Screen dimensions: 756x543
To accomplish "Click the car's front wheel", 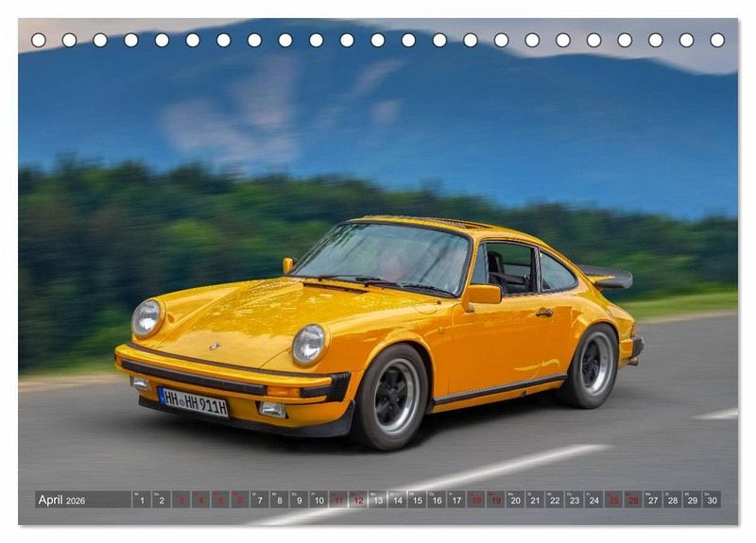I will point(391,397).
